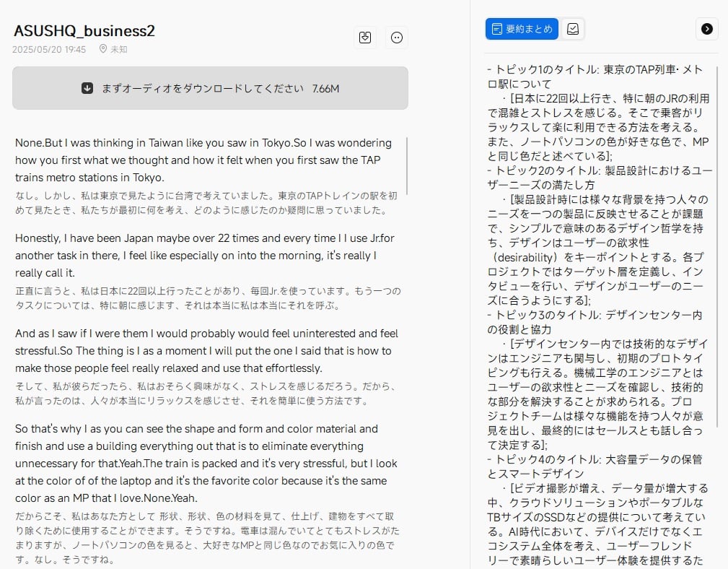The width and height of the screenshot is (728, 569).
Task: Open the checklist to-do tab
Action: (x=573, y=29)
